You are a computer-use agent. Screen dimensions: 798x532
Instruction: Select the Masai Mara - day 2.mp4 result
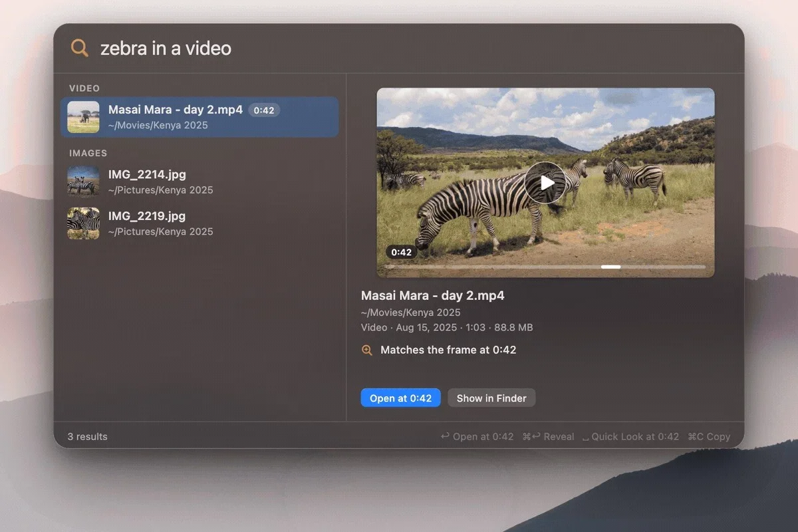199,117
